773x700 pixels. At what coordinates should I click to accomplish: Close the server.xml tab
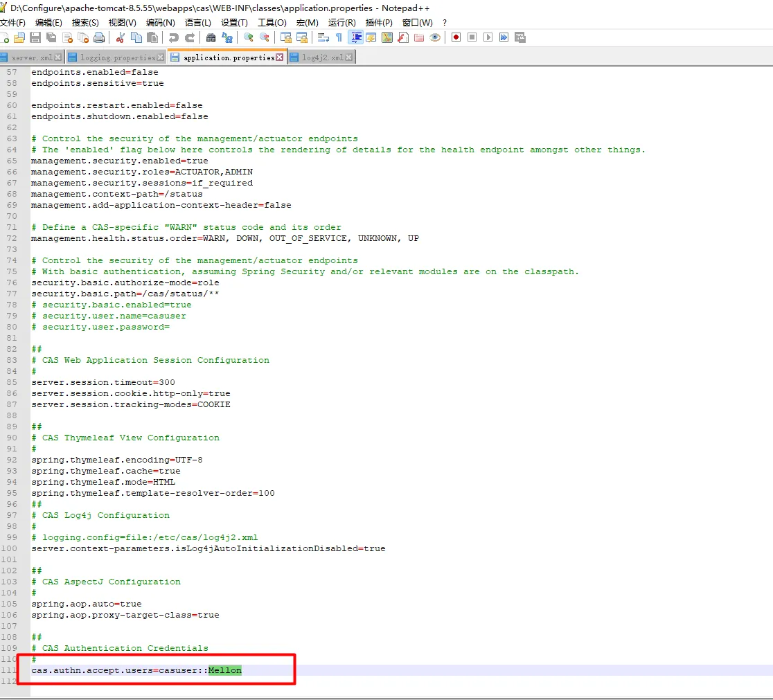point(57,57)
